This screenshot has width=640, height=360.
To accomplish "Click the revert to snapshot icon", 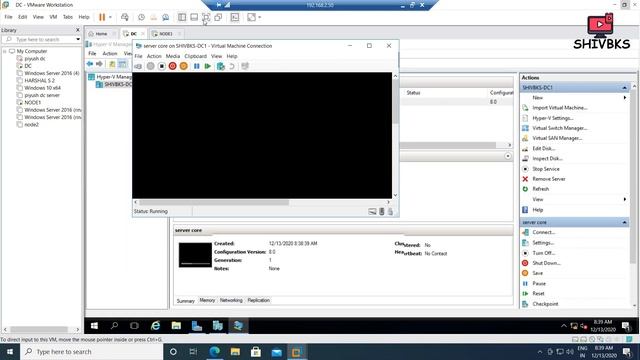I will (153, 17).
